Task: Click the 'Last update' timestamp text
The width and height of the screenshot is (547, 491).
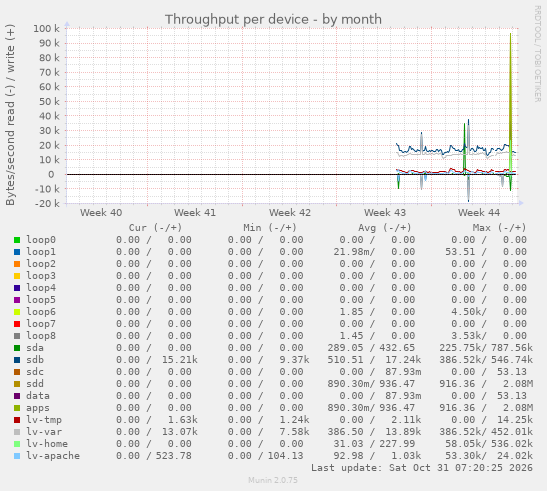Action: 422,468
